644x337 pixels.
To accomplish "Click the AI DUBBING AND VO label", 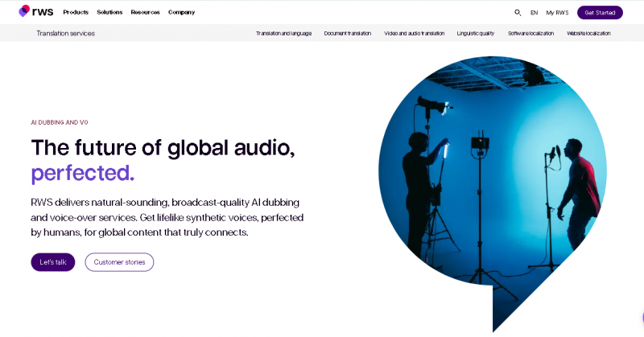I will click(59, 122).
